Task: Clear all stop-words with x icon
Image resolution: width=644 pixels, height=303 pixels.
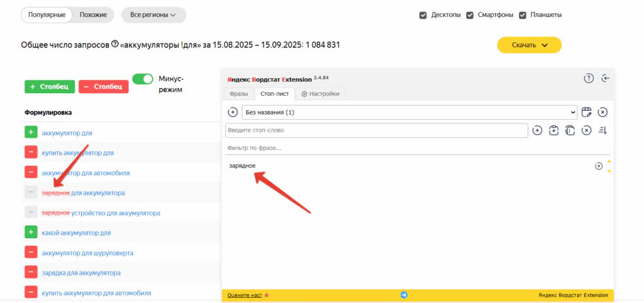Action: pyautogui.click(x=587, y=130)
